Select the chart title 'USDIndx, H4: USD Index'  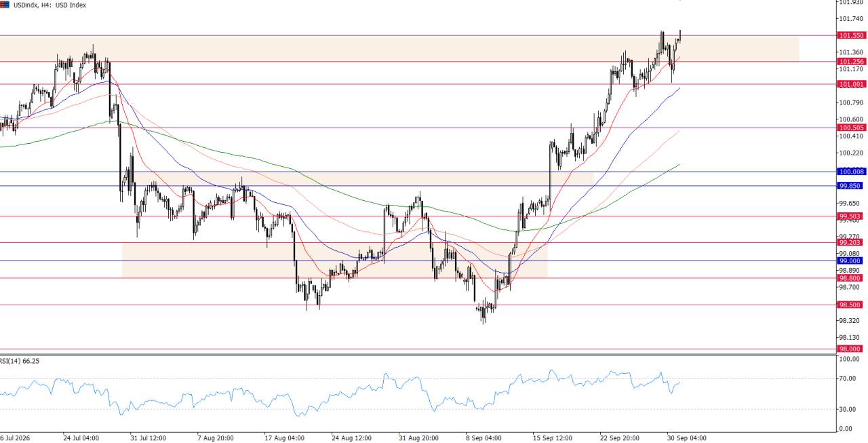click(50, 5)
